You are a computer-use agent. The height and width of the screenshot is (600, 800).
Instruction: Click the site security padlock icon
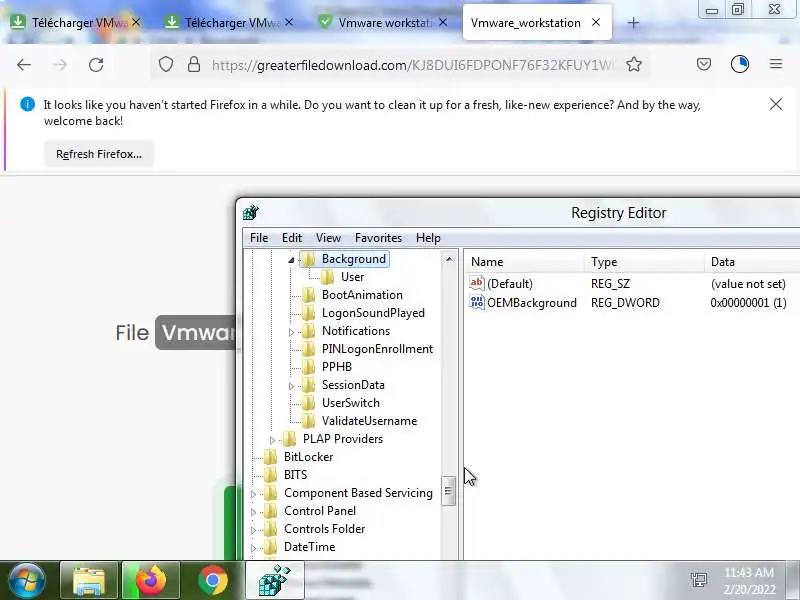[x=194, y=64]
